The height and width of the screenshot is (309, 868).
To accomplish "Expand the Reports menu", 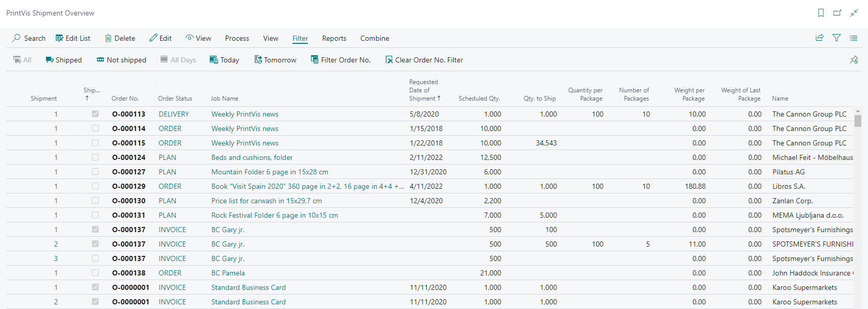I will tap(334, 38).
